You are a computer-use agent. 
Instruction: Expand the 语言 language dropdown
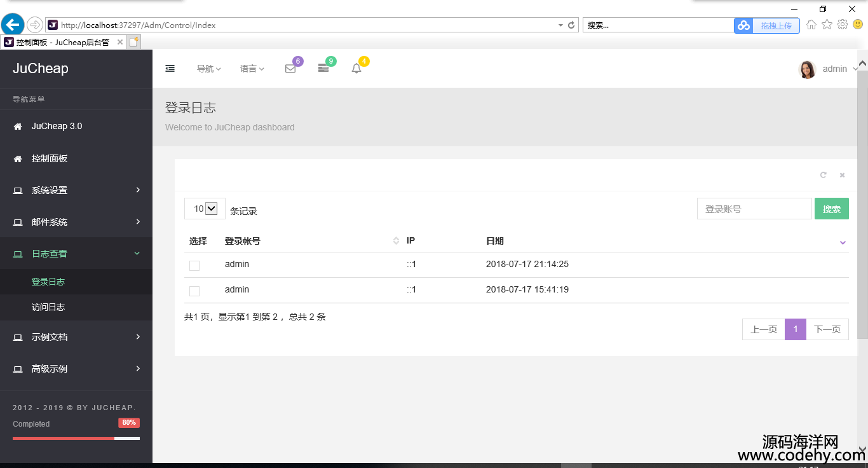pos(252,69)
